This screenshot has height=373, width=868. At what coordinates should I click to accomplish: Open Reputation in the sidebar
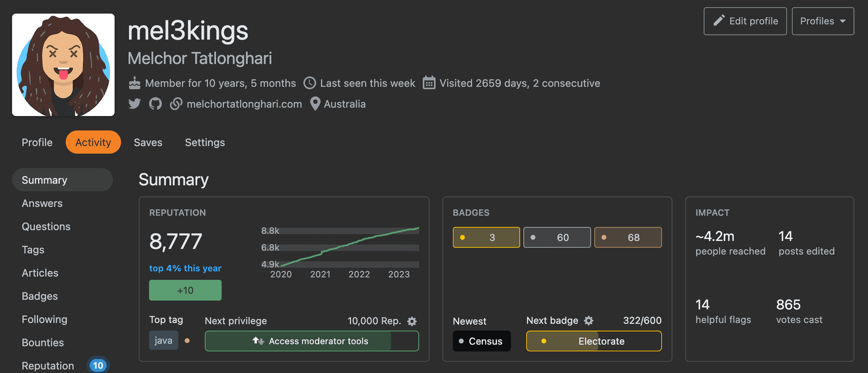[48, 366]
